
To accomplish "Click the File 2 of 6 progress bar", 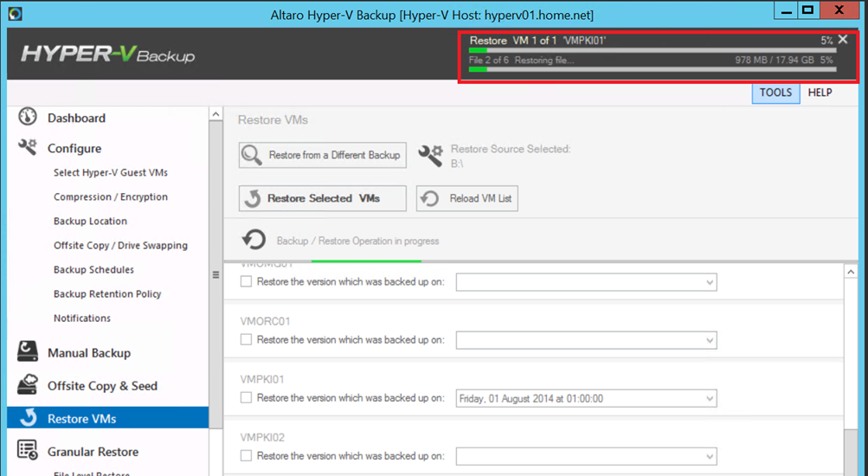I will (653, 70).
